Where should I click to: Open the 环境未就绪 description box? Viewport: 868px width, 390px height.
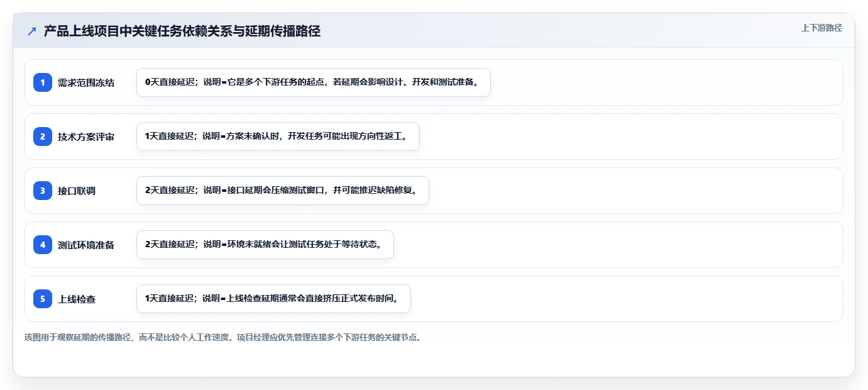265,245
